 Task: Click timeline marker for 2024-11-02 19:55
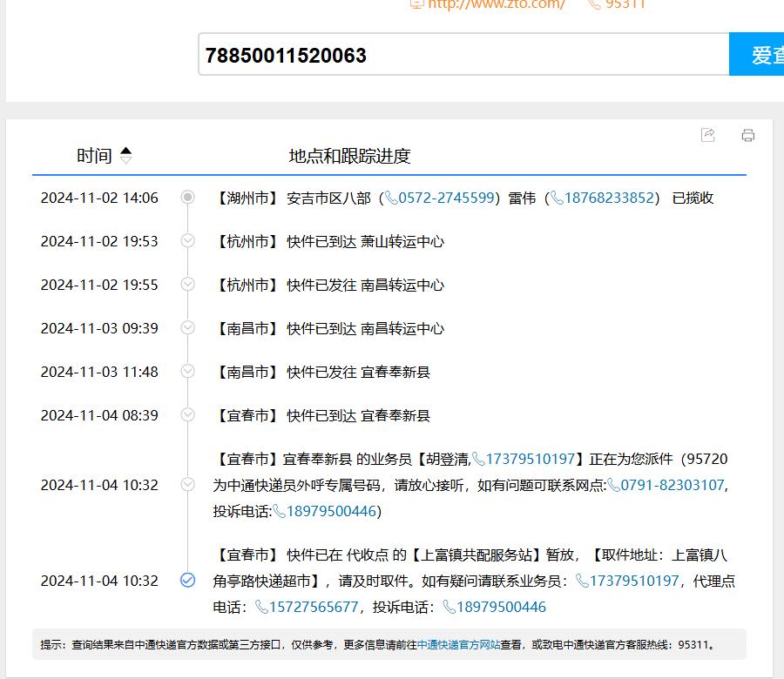click(187, 284)
